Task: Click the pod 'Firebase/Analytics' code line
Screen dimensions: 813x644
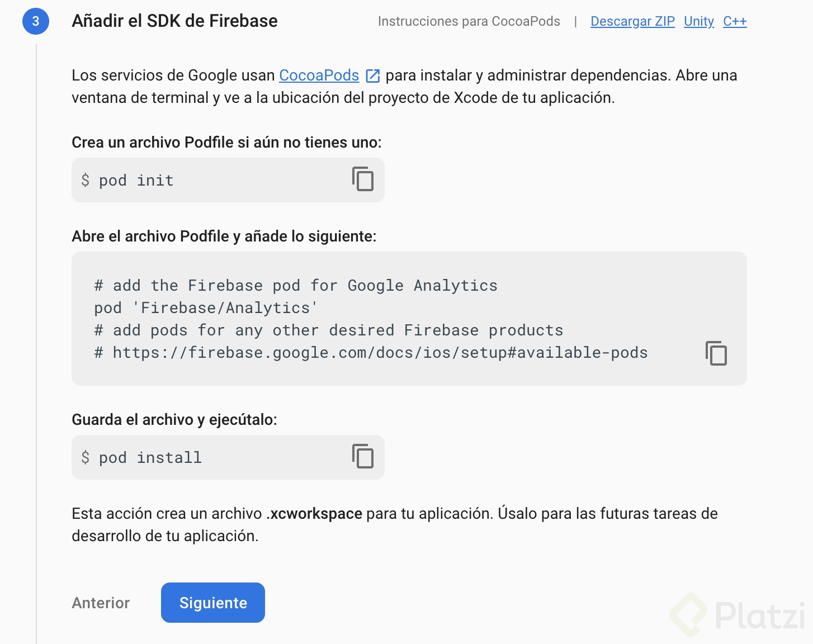Action: click(x=206, y=308)
